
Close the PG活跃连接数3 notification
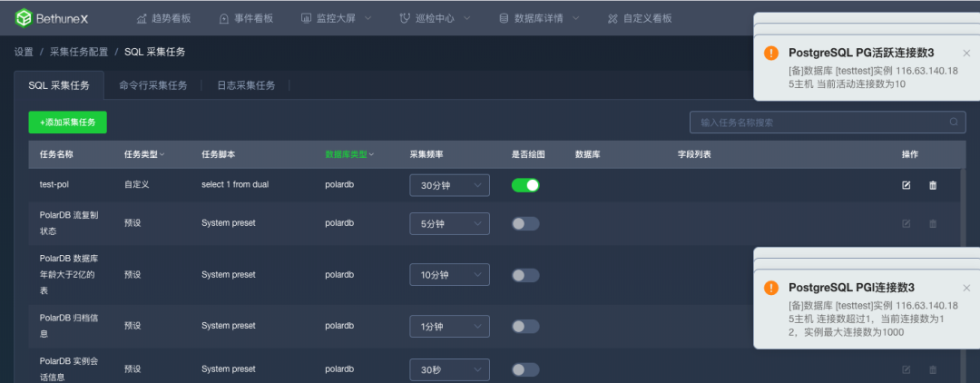pos(966,54)
